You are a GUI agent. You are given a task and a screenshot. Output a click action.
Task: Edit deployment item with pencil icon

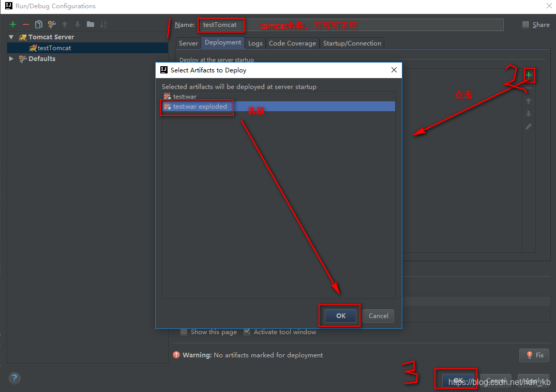529,127
